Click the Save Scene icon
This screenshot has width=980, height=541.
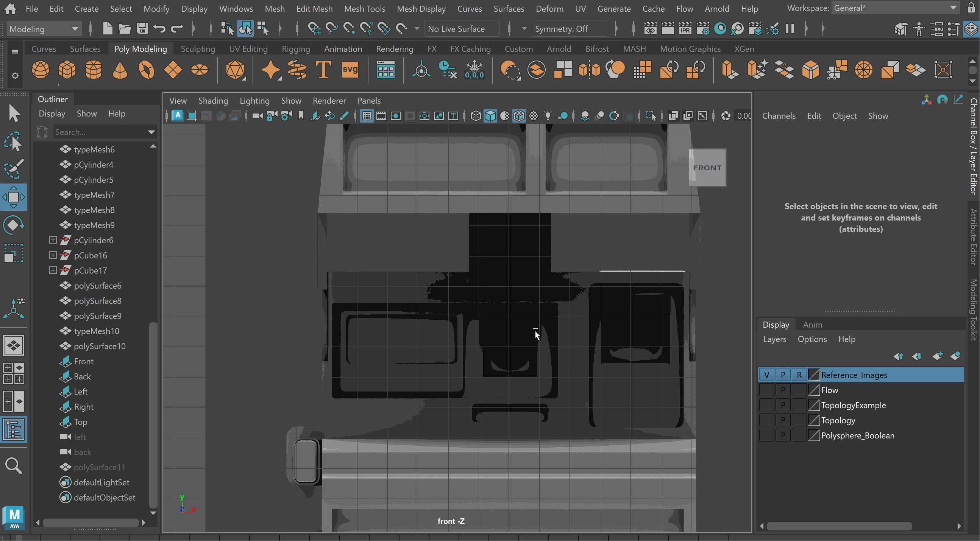(x=142, y=28)
